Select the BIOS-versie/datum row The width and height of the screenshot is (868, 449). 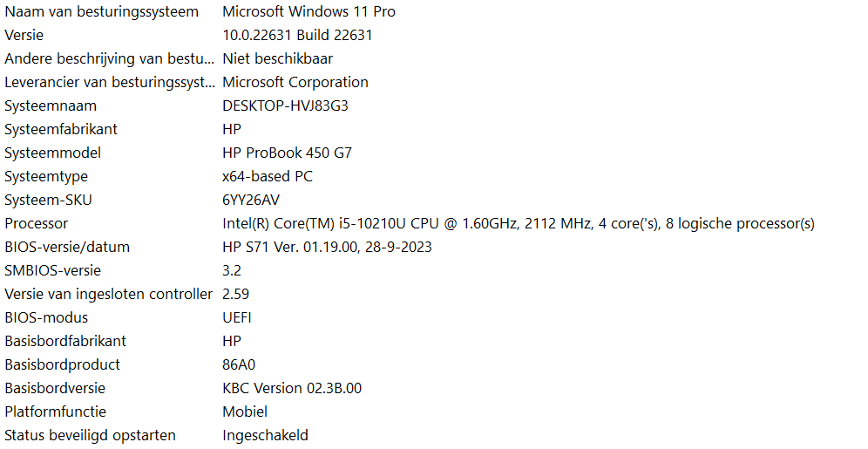click(434, 247)
